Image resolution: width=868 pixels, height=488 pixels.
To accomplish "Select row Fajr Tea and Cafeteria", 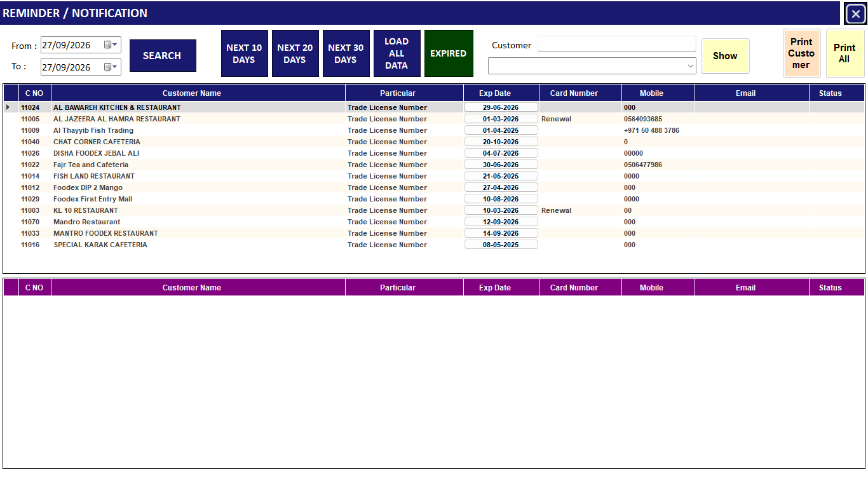I will click(x=434, y=165).
